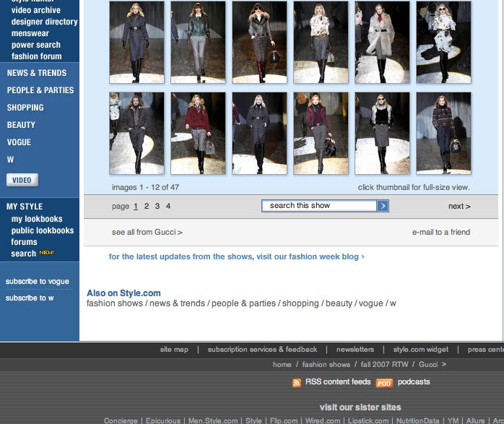The height and width of the screenshot is (424, 504).
Task: Go to page 4 of images
Action: [168, 206]
